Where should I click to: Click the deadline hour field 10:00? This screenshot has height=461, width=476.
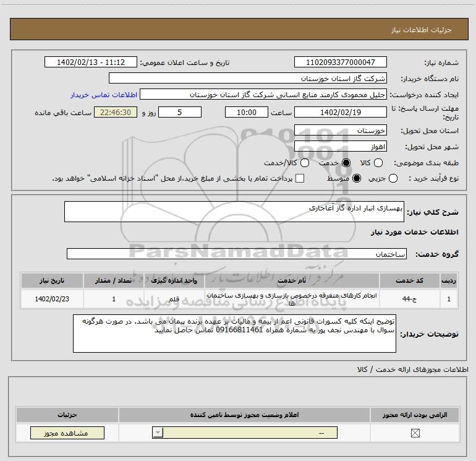tap(247, 112)
